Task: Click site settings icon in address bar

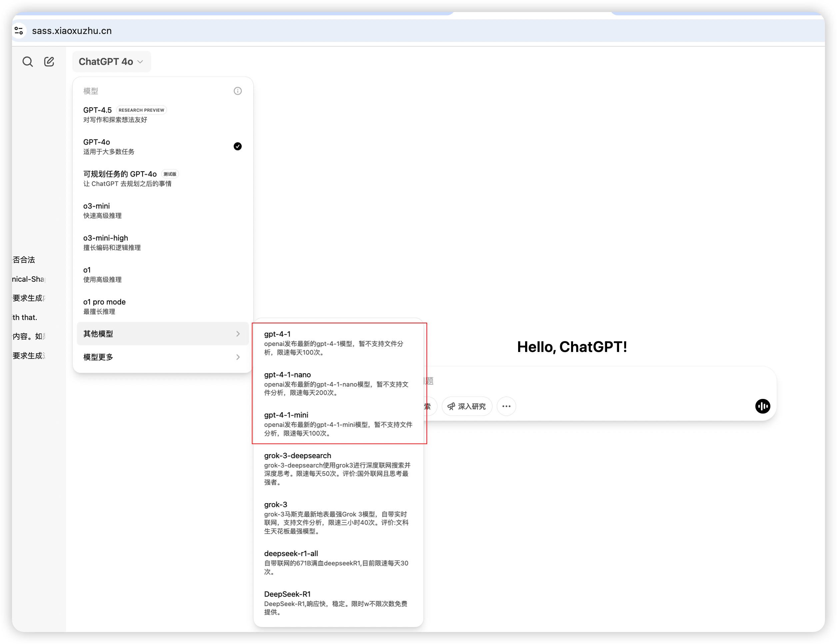Action: coord(19,31)
